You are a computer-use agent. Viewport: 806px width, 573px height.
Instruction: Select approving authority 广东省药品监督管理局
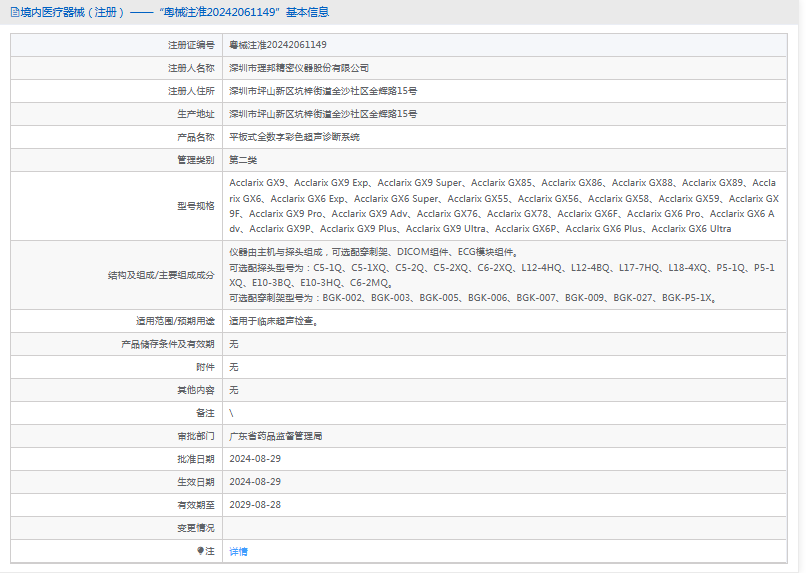coord(276,436)
